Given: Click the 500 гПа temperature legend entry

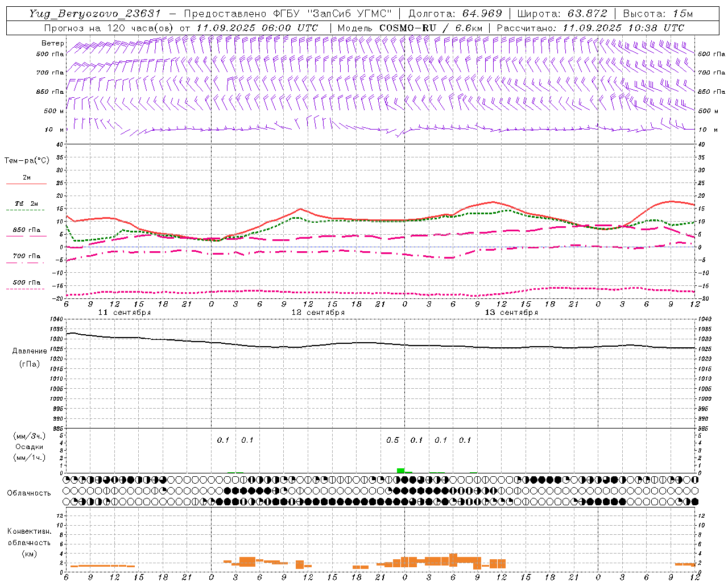Looking at the screenshot, I should pyautogui.click(x=27, y=282).
